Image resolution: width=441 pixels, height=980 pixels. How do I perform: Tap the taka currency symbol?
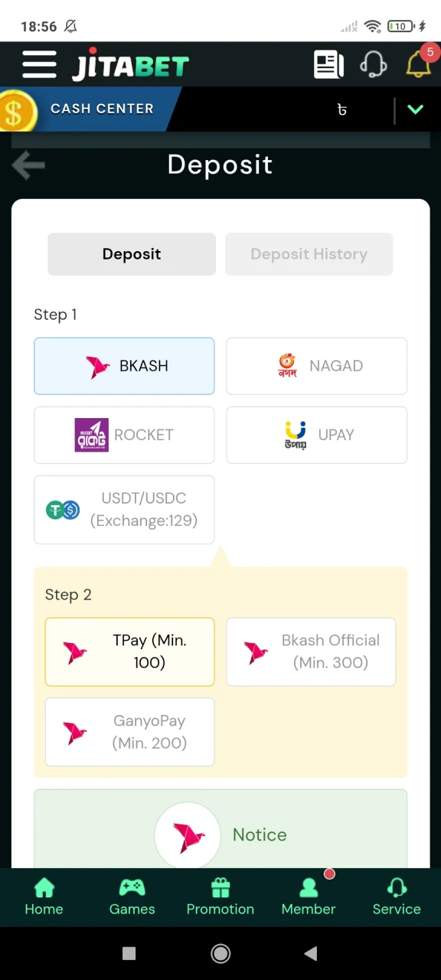pos(341,109)
